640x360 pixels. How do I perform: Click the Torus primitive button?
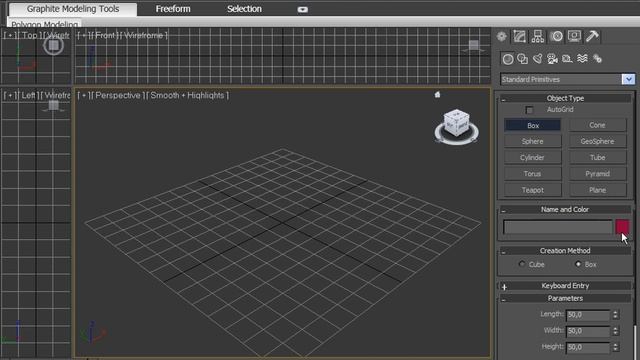tap(533, 174)
